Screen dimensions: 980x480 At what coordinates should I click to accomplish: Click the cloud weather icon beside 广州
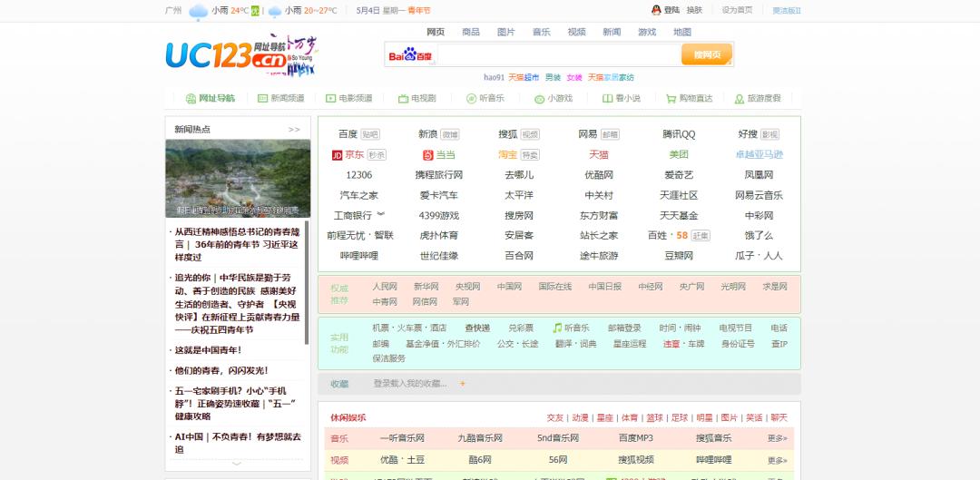click(198, 11)
